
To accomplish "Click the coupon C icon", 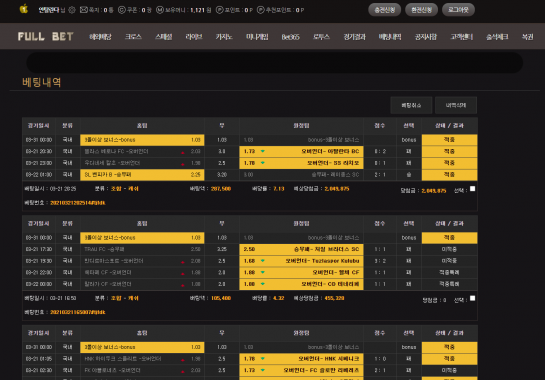I will [122, 10].
